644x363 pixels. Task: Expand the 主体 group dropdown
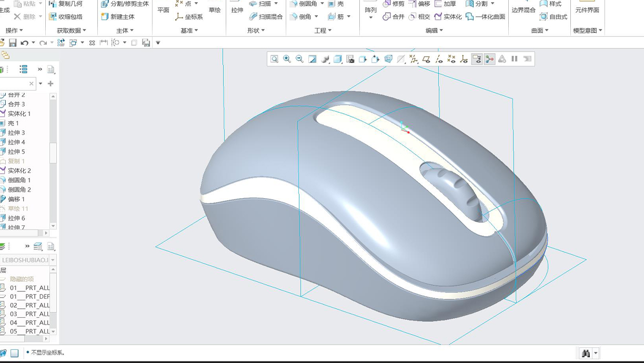125,31
